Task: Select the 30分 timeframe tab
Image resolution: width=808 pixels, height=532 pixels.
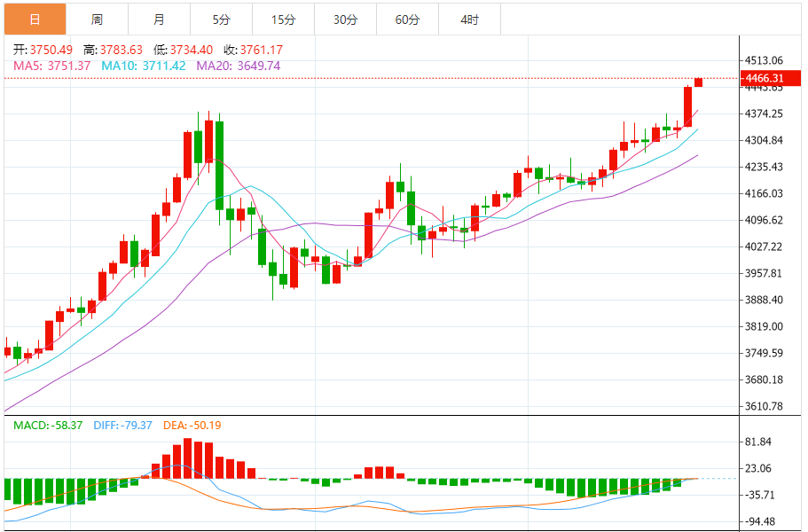Action: pos(345,19)
